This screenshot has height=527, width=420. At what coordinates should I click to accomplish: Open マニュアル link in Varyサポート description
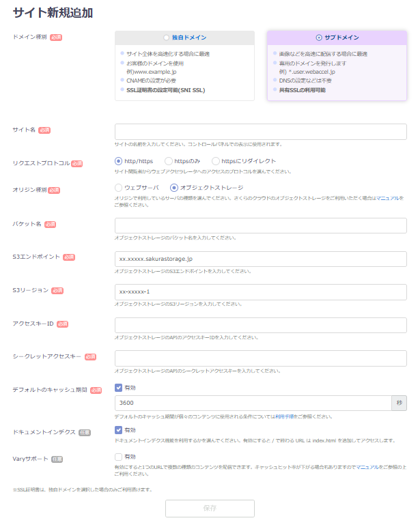(x=365, y=466)
